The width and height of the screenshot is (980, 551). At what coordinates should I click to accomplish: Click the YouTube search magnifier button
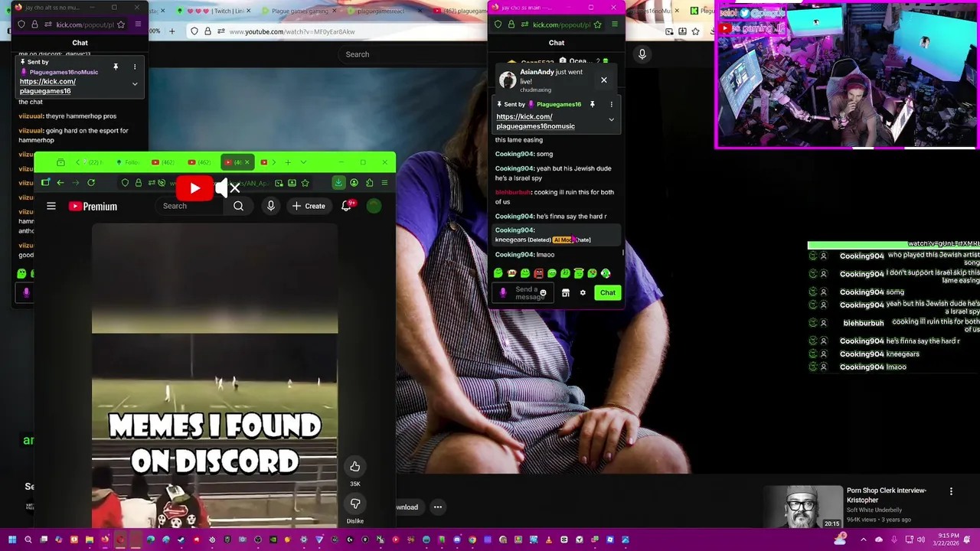[x=238, y=206]
